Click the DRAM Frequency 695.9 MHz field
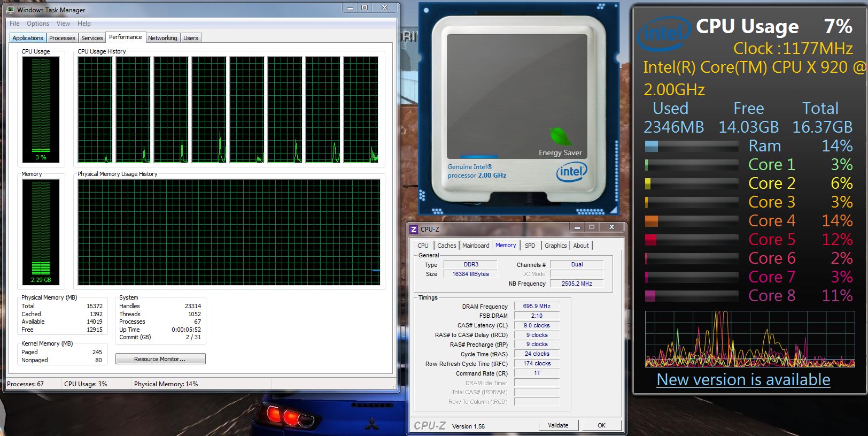868x436 pixels. [537, 306]
